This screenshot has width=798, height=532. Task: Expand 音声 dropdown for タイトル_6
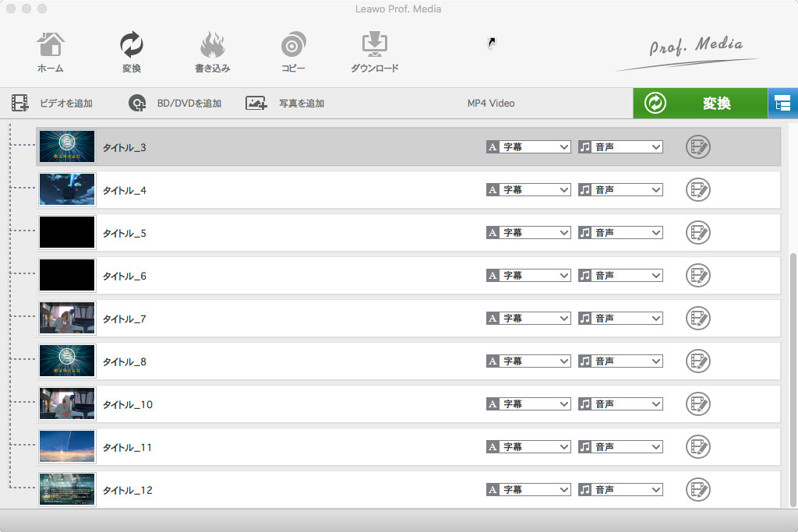coord(620,275)
